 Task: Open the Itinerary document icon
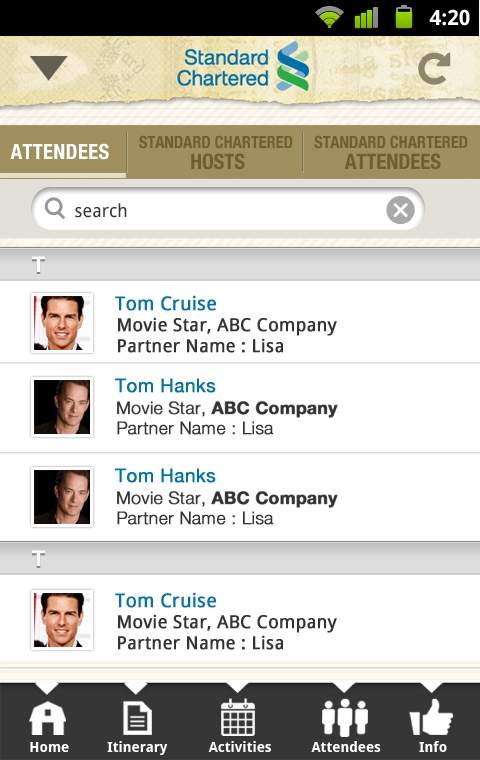(x=137, y=718)
